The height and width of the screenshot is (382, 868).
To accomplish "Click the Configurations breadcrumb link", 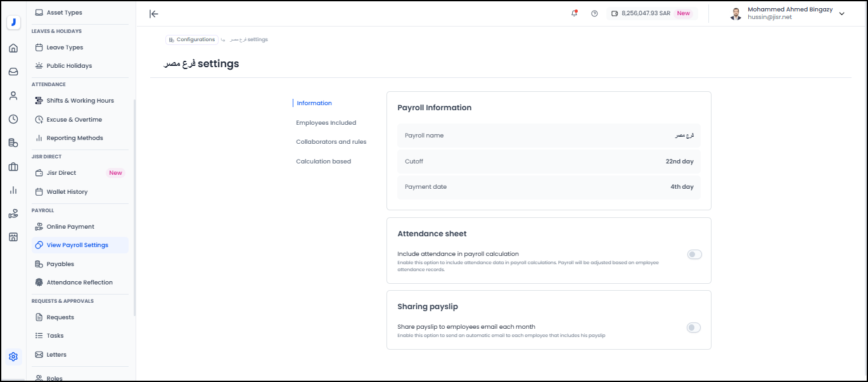I will [x=192, y=40].
